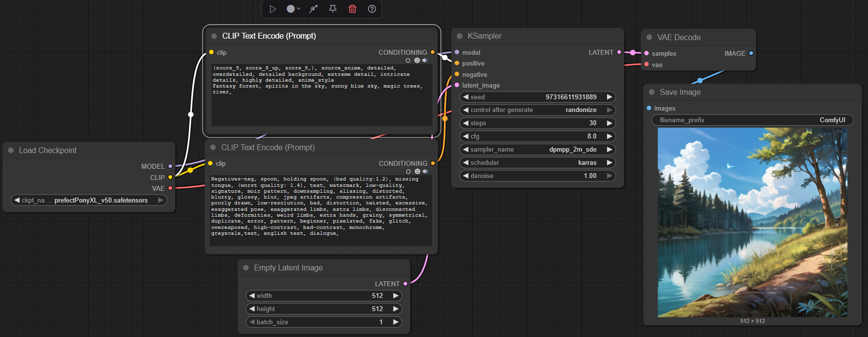Click speaker icon in top CLIP Text Encode

pos(425,61)
